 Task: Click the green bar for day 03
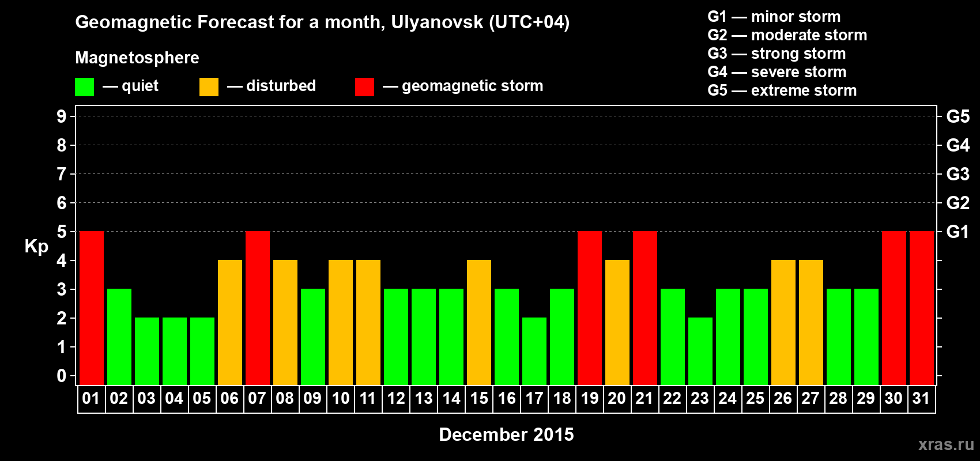[x=147, y=351]
